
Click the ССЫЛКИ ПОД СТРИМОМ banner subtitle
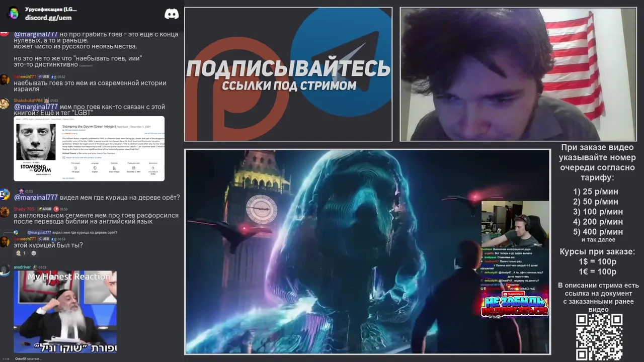coord(289,85)
